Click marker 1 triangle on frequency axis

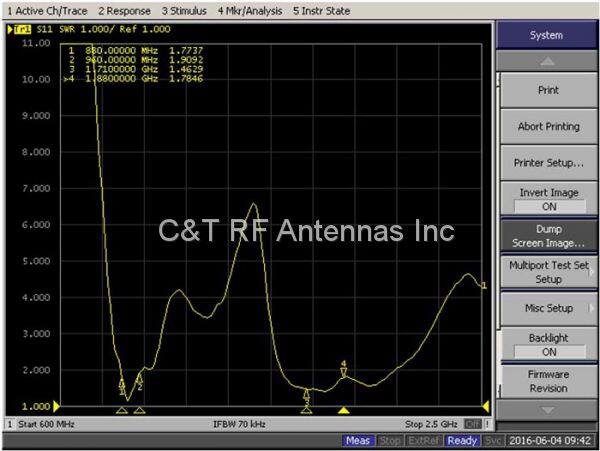[122, 410]
